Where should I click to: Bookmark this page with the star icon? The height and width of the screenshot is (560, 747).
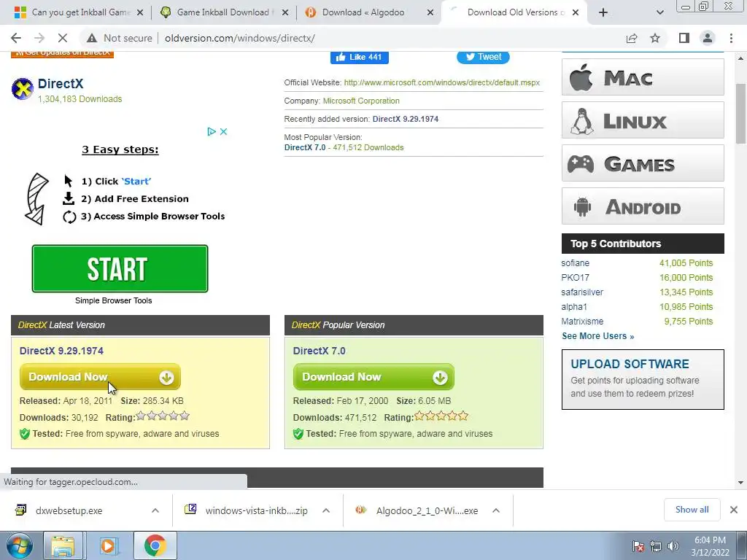[x=655, y=38]
